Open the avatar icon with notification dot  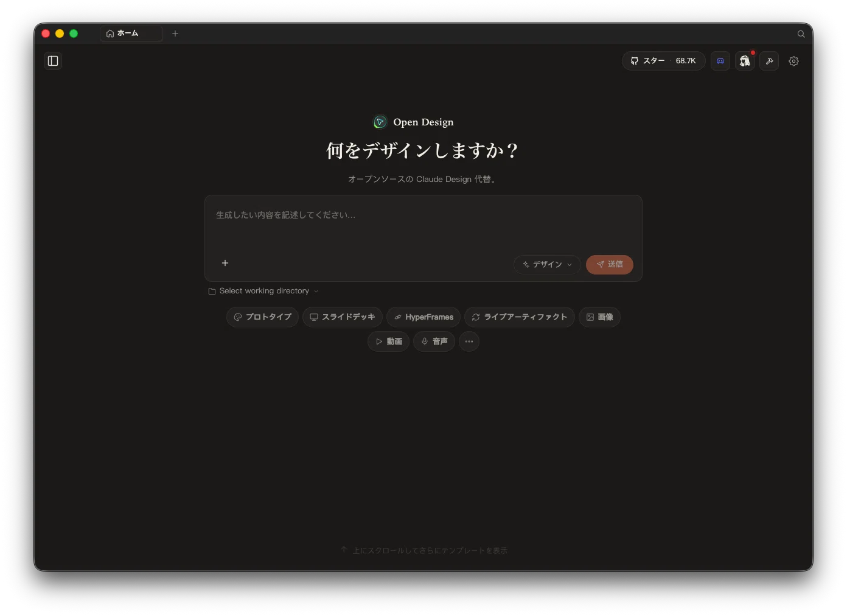pyautogui.click(x=745, y=61)
